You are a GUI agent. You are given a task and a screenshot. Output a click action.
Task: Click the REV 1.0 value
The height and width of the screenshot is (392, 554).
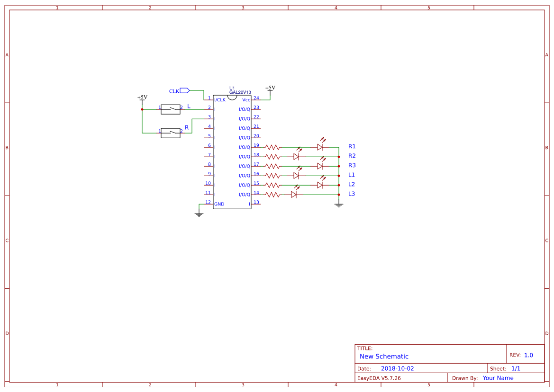(528, 355)
